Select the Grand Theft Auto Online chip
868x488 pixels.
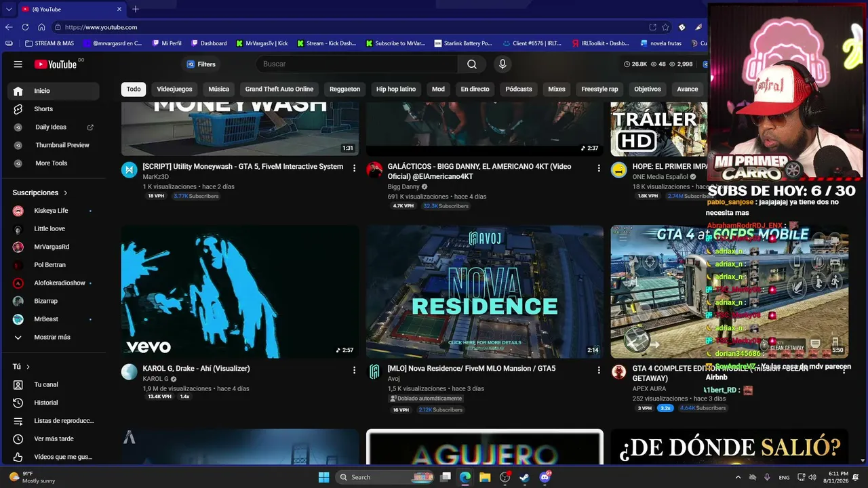279,89
